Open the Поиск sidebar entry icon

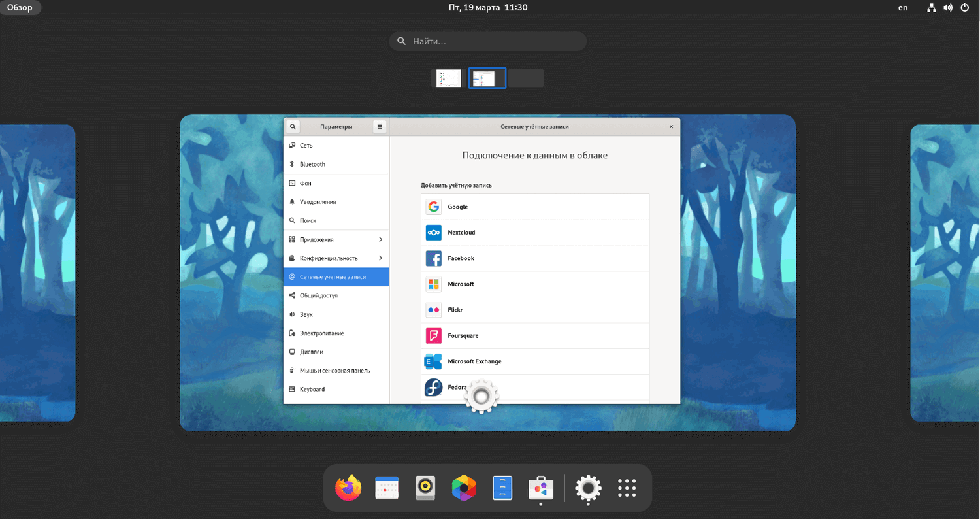click(292, 221)
